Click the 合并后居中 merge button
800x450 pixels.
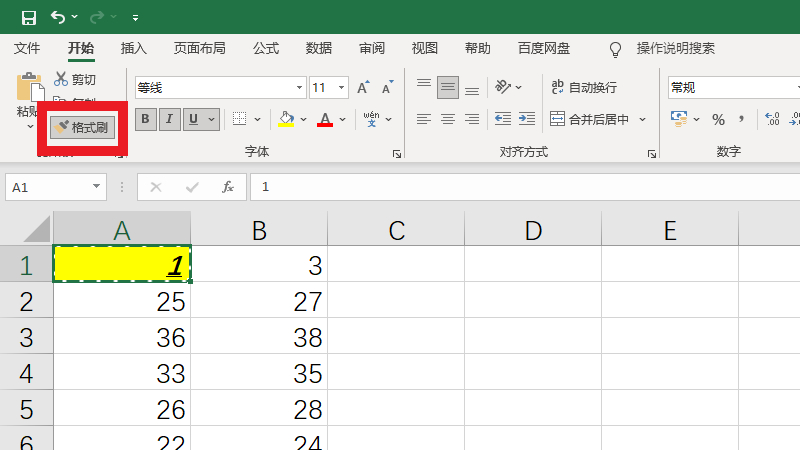(x=589, y=119)
